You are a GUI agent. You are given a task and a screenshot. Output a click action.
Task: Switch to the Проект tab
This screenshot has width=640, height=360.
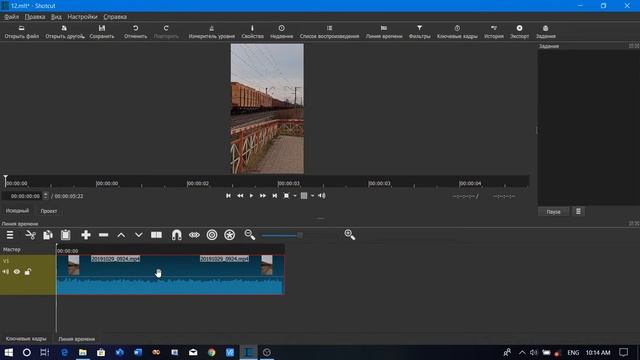click(x=49, y=211)
